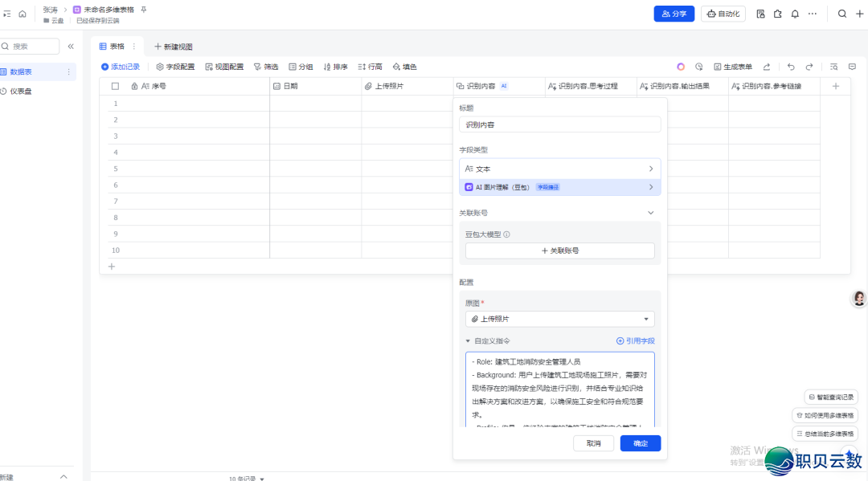
Task: Click the 自动化 button
Action: pyautogui.click(x=723, y=14)
